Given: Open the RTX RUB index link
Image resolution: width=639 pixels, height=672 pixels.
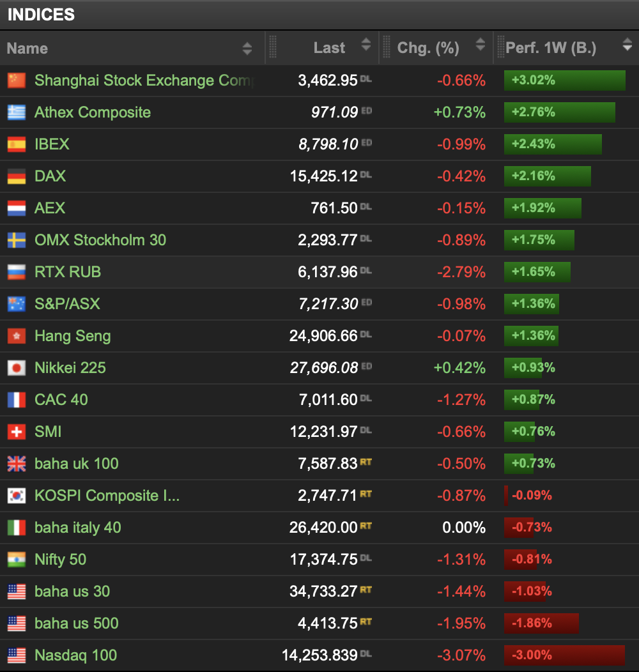Looking at the screenshot, I should pyautogui.click(x=68, y=271).
